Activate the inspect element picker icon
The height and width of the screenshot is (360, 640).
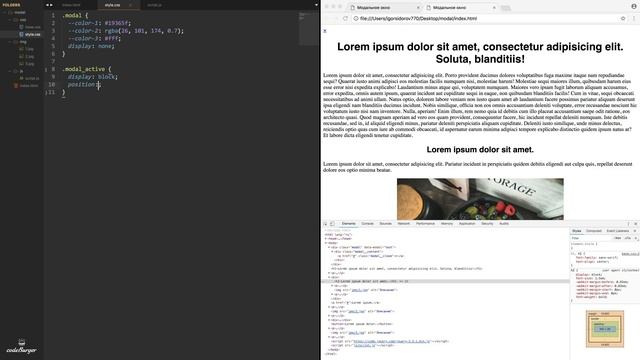tap(325, 224)
